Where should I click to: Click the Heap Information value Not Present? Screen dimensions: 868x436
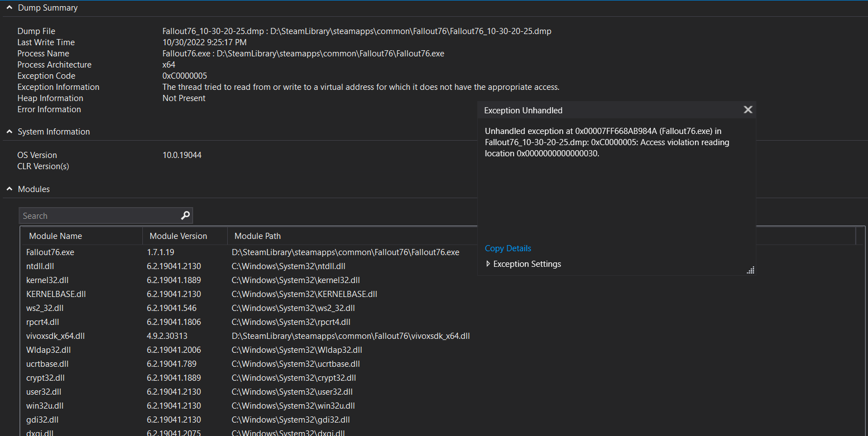click(x=184, y=98)
